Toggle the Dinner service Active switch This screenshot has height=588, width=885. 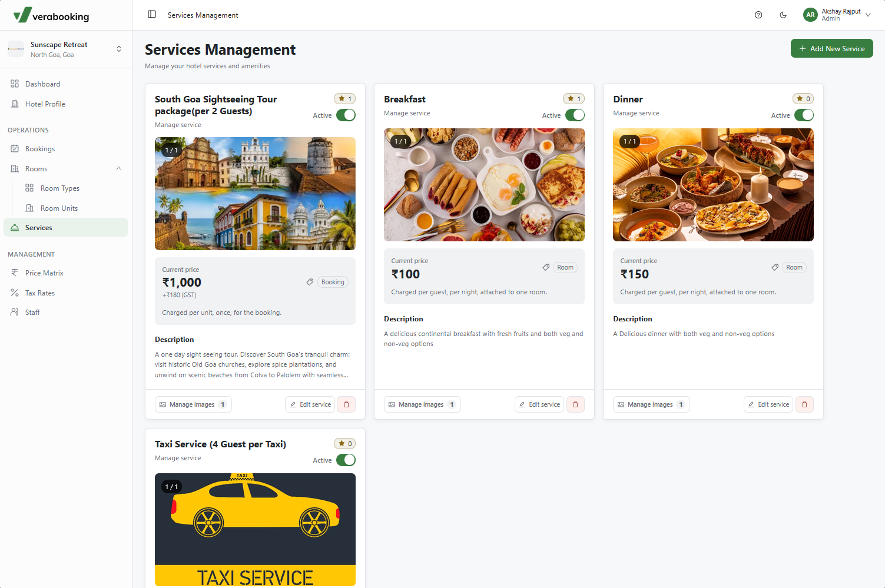point(804,115)
